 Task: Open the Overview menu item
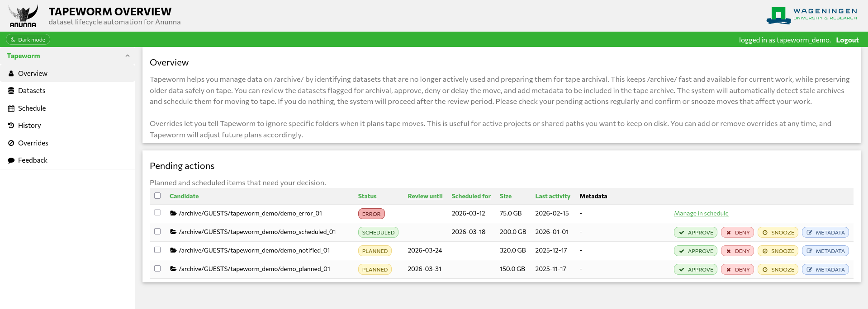33,74
